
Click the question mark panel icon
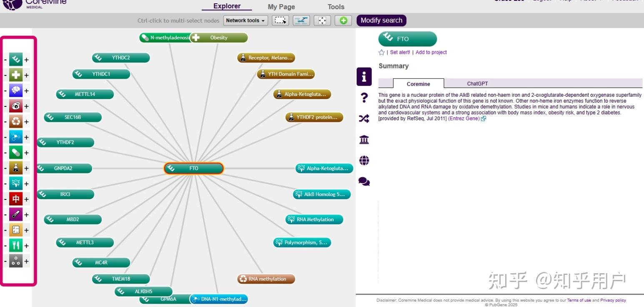[x=364, y=98]
